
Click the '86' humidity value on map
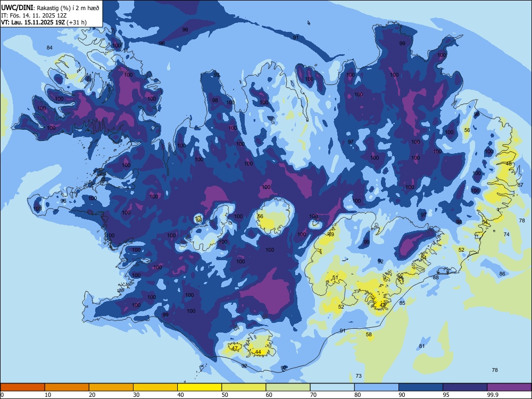502,273
